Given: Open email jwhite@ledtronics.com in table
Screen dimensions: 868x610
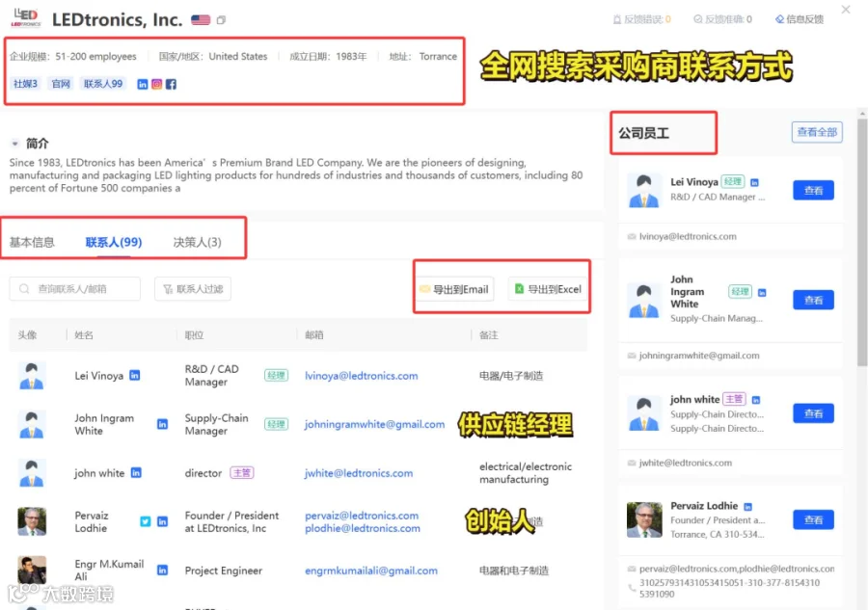Looking at the screenshot, I should click(x=359, y=473).
